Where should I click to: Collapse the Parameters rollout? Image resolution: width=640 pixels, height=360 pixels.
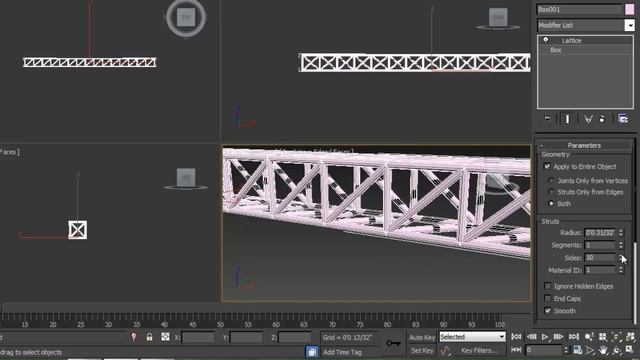point(584,145)
